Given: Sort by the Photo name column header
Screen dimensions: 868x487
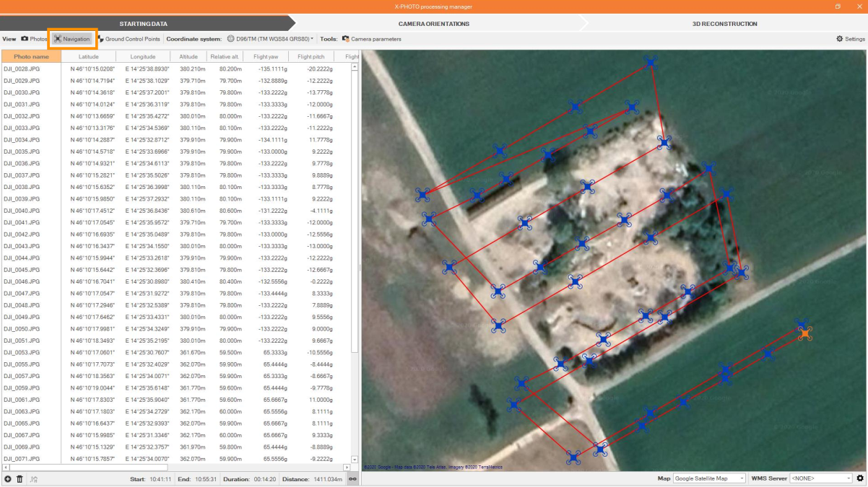Looking at the screenshot, I should [31, 56].
